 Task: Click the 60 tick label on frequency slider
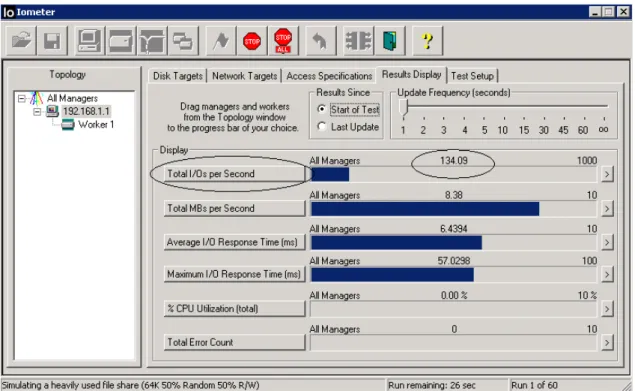[x=583, y=130]
